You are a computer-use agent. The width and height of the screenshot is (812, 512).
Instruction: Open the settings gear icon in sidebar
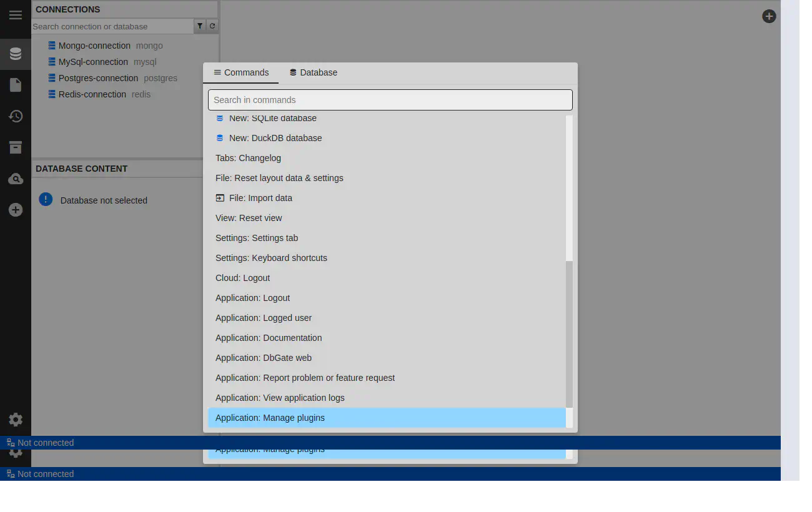pos(16,420)
